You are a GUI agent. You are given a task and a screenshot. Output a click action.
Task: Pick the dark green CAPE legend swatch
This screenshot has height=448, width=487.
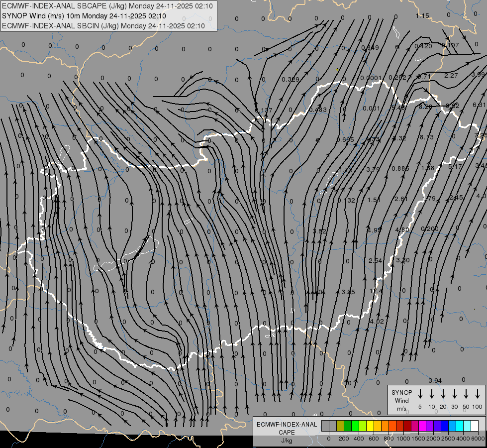(x=348, y=426)
